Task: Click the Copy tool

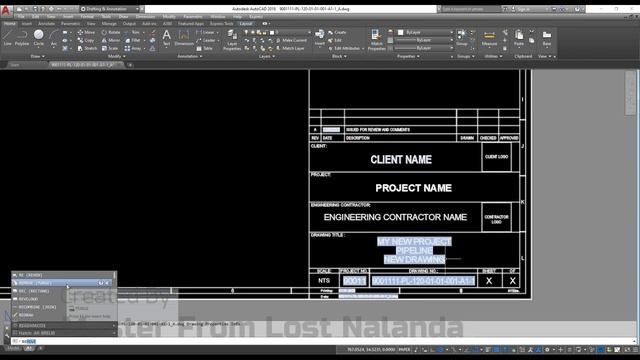Action: (x=87, y=40)
